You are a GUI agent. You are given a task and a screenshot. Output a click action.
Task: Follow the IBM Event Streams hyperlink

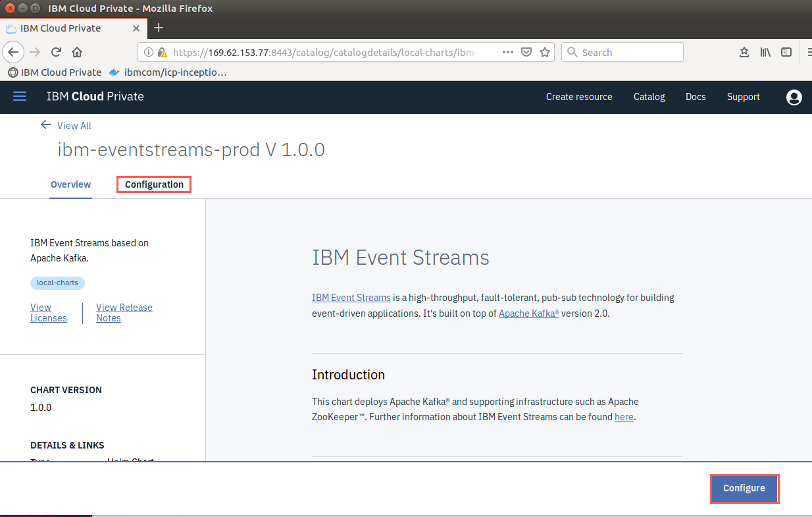351,298
